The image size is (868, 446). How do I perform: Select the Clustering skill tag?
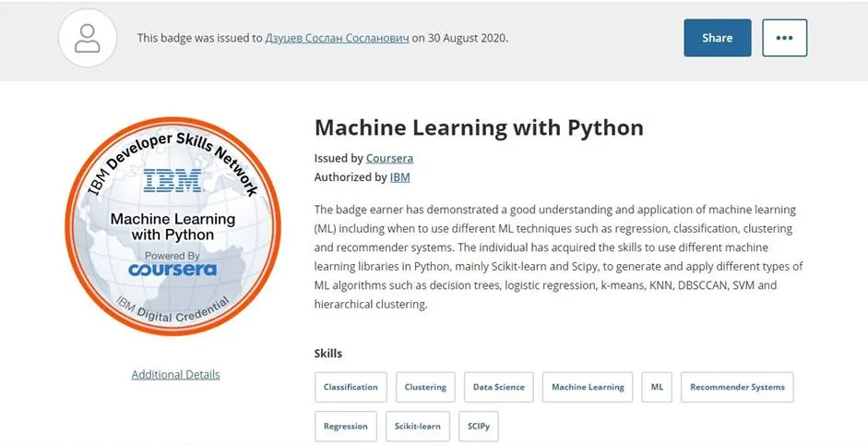pos(425,387)
